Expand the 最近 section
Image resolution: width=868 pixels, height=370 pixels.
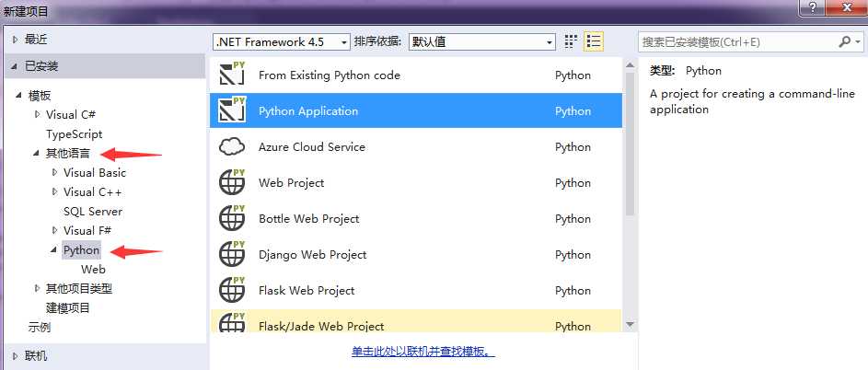pos(16,40)
